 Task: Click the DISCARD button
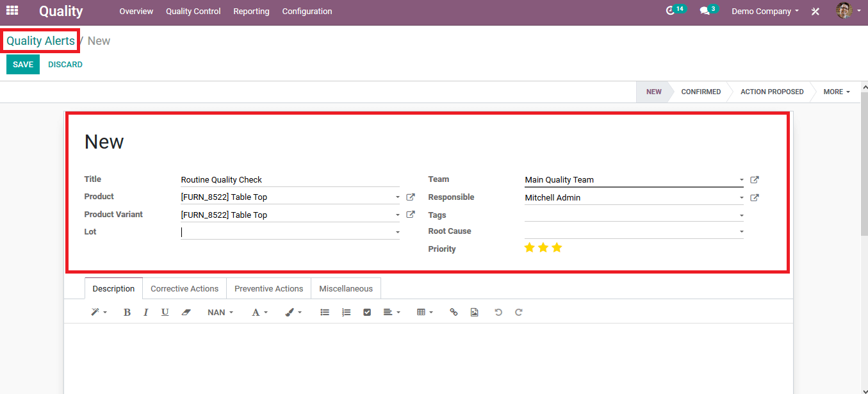[x=65, y=64]
